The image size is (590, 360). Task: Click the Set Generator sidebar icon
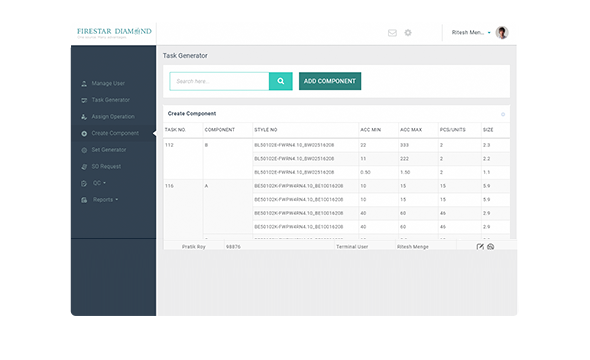tap(84, 150)
